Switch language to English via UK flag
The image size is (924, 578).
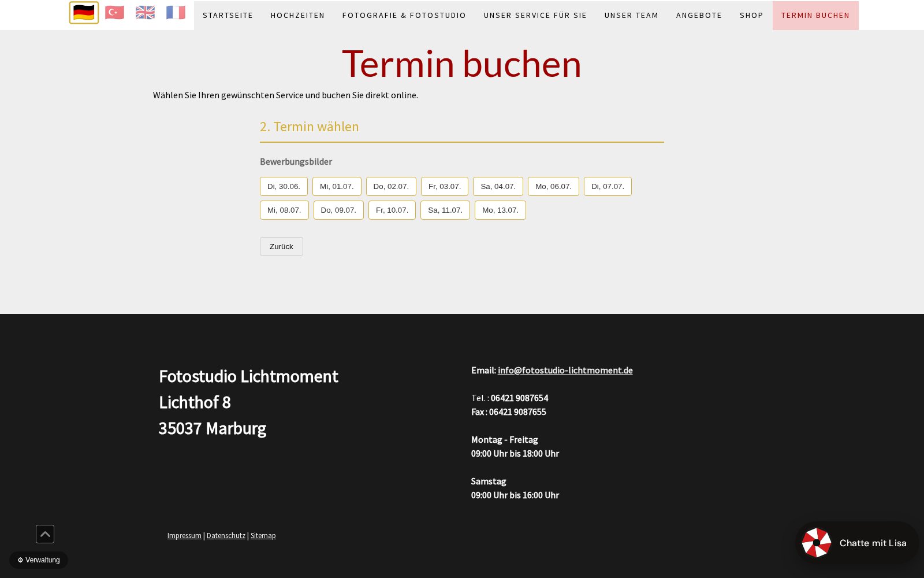click(x=145, y=13)
